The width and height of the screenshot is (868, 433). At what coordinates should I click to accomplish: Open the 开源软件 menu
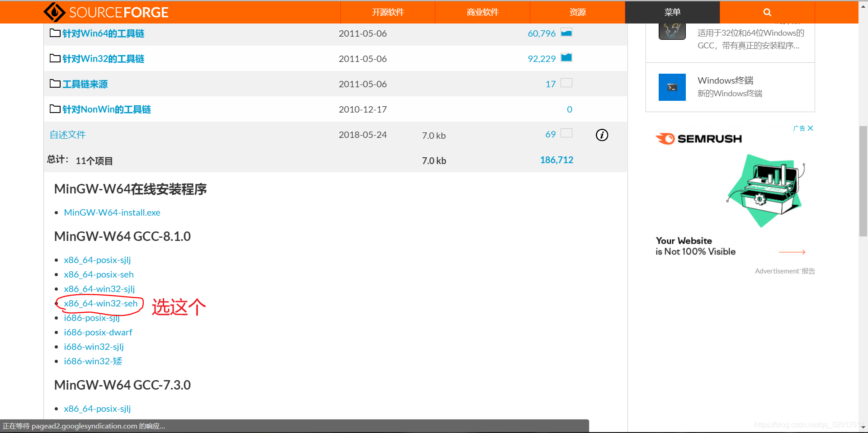(388, 12)
